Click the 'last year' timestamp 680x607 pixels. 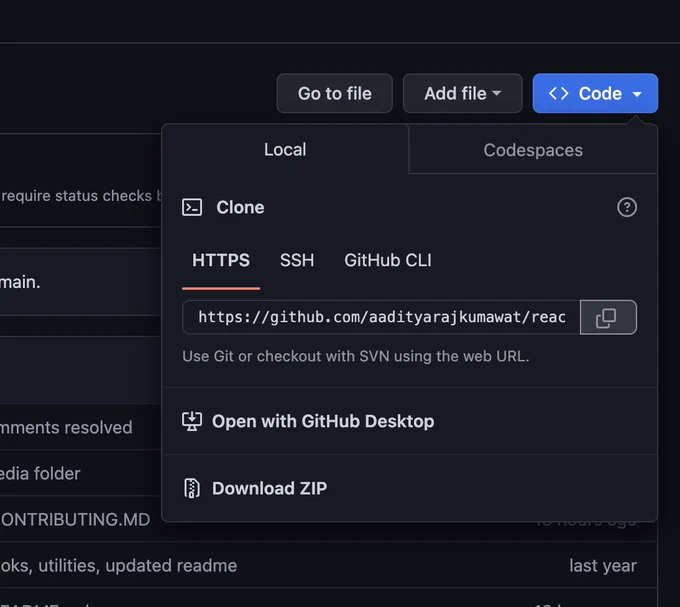pos(603,566)
